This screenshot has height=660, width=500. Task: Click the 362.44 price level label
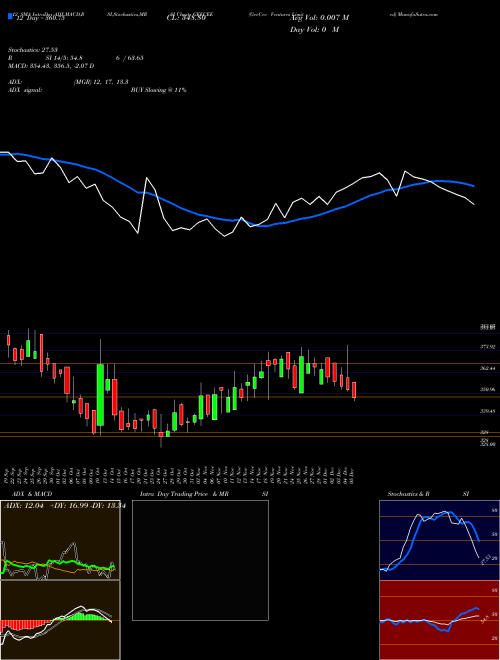[488, 368]
